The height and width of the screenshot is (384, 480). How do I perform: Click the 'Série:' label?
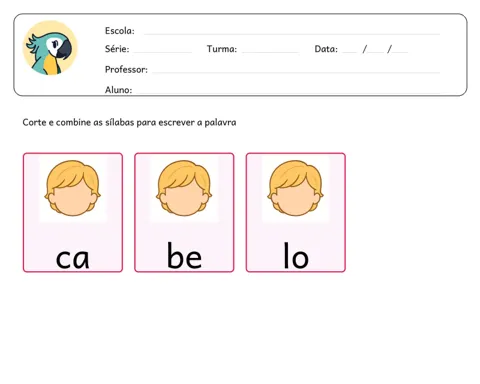tap(117, 49)
